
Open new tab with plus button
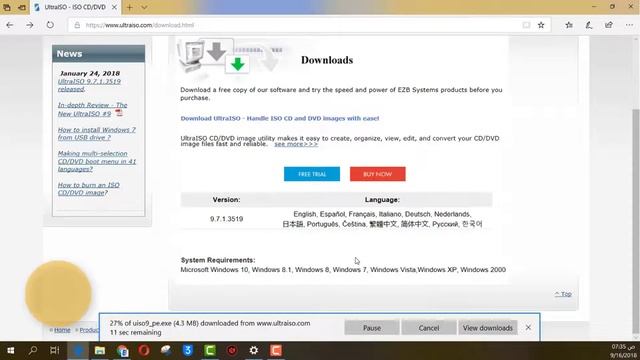(129, 7)
